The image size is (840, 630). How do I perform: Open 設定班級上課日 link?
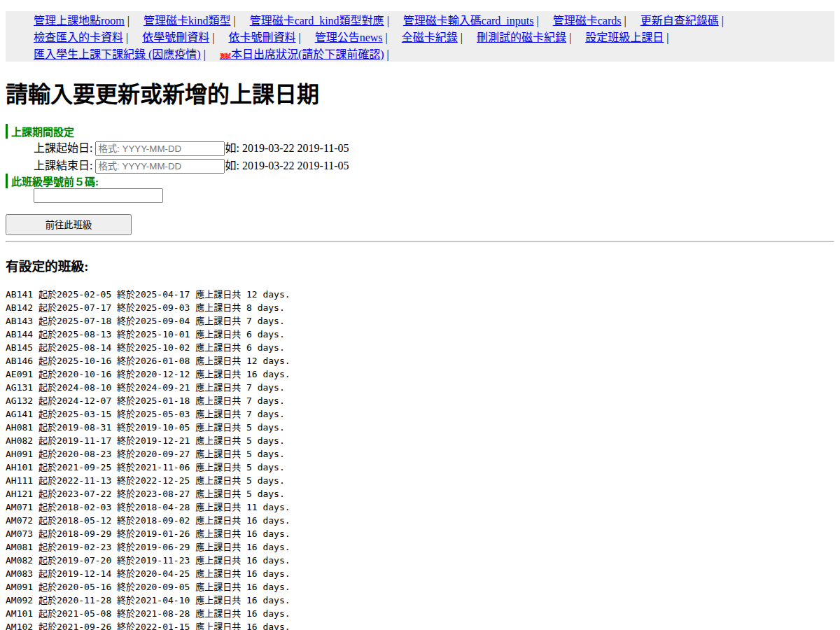point(624,38)
